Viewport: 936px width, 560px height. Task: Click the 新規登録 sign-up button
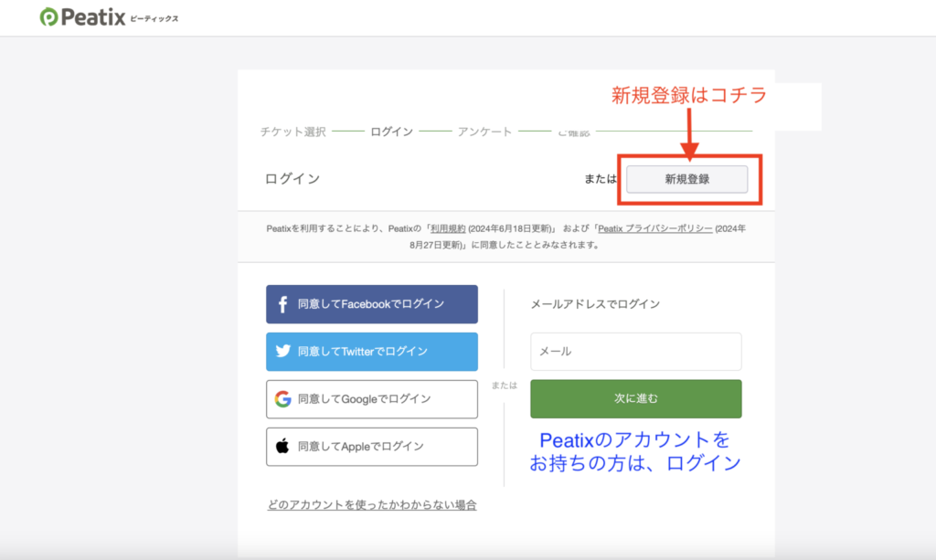pos(686,179)
